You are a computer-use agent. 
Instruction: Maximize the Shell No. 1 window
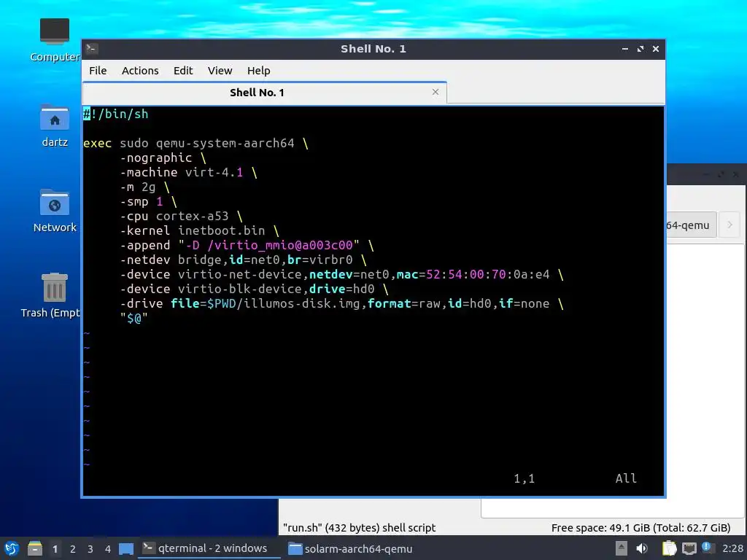click(x=640, y=49)
